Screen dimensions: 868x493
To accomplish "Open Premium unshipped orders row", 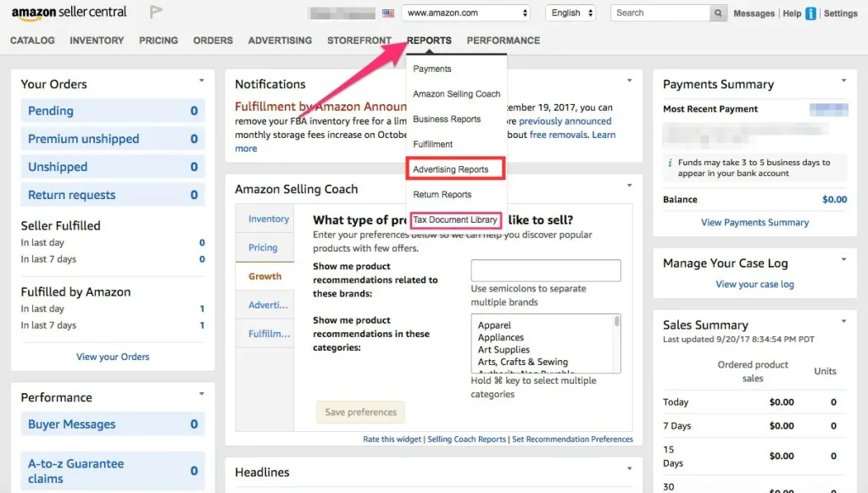I will click(x=113, y=139).
